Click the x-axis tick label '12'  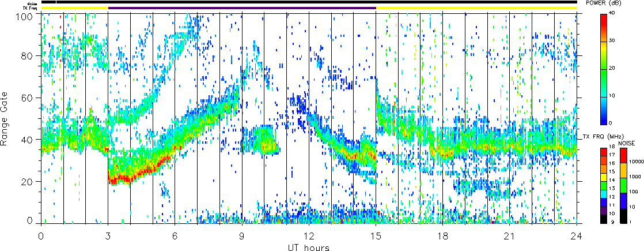pyautogui.click(x=309, y=235)
